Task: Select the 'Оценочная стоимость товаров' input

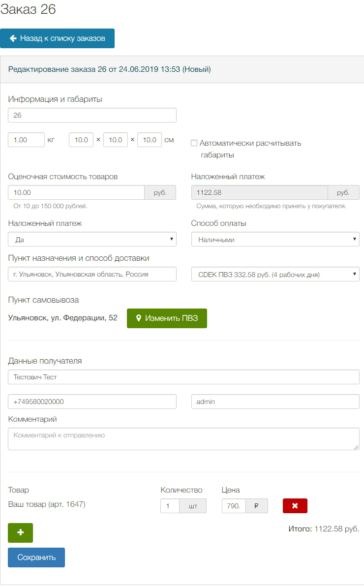Action: tap(76, 192)
